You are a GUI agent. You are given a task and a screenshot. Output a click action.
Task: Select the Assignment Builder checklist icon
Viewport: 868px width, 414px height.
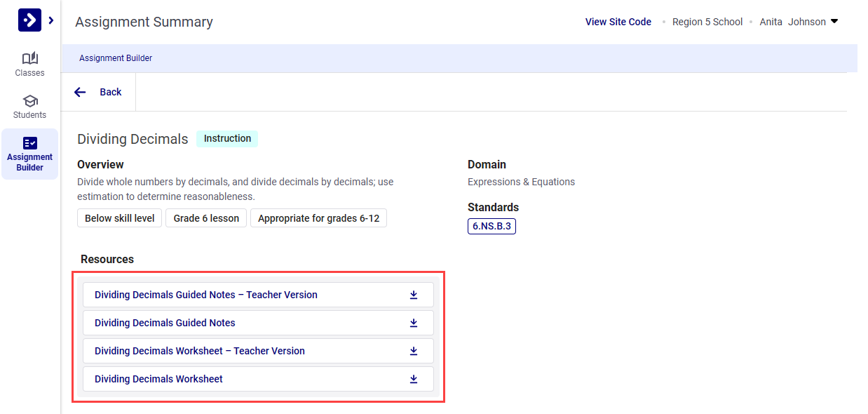pos(29,143)
